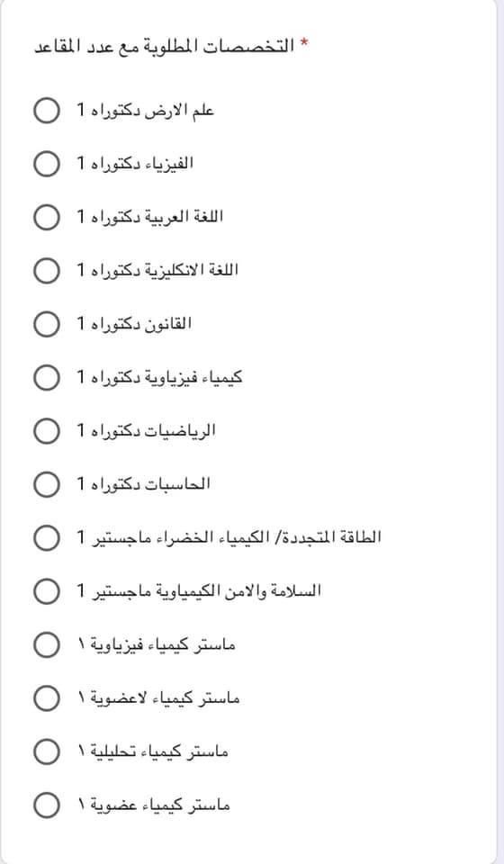Select اللغة العربية دكتوراه 1 radio button
The image size is (504, 864).
[46, 217]
